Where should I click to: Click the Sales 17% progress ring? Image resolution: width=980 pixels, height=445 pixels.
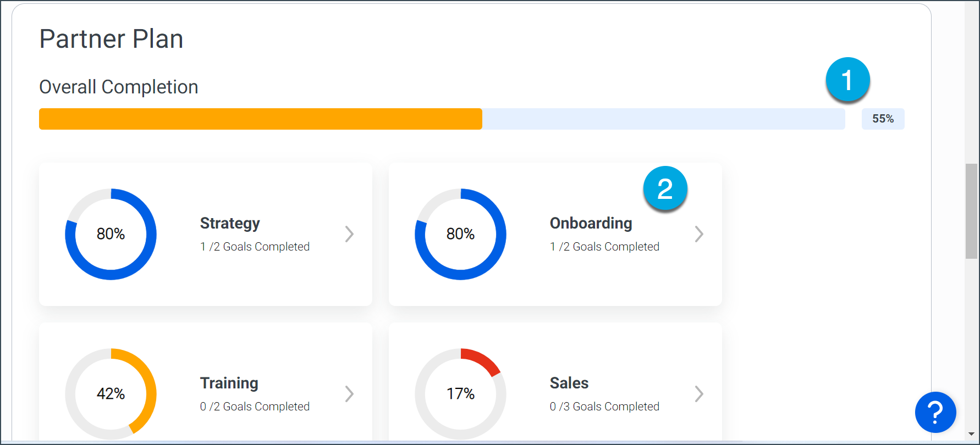click(461, 394)
